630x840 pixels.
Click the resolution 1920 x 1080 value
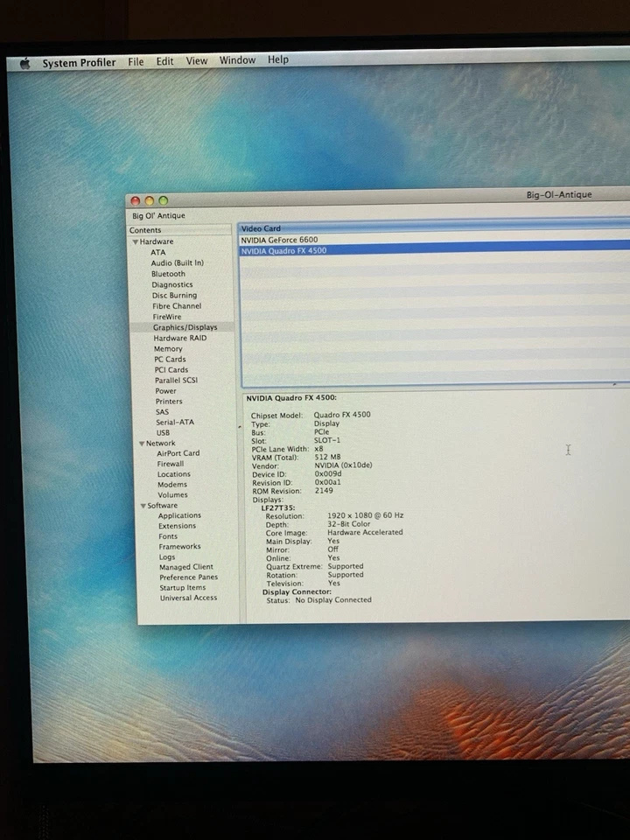pos(366,515)
